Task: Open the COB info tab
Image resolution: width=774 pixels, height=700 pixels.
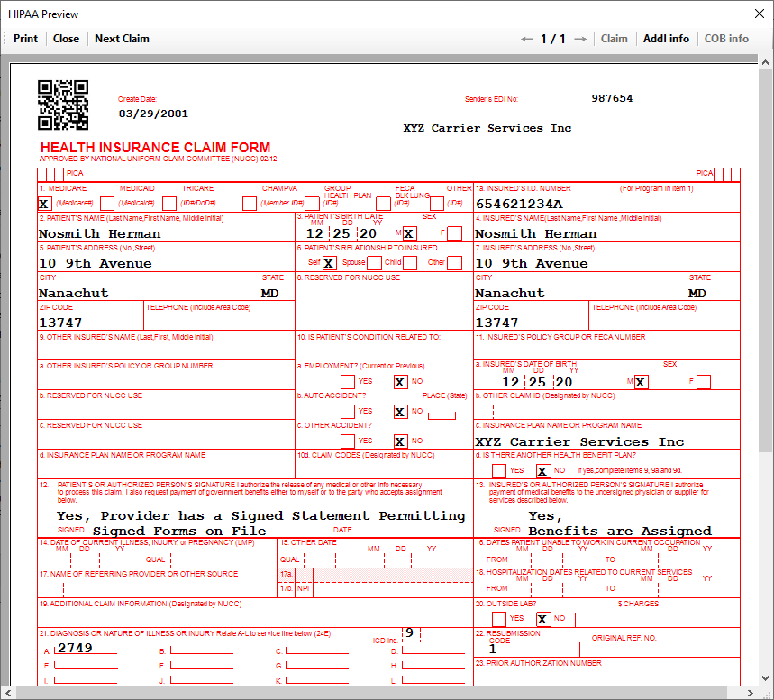Action: (x=726, y=39)
